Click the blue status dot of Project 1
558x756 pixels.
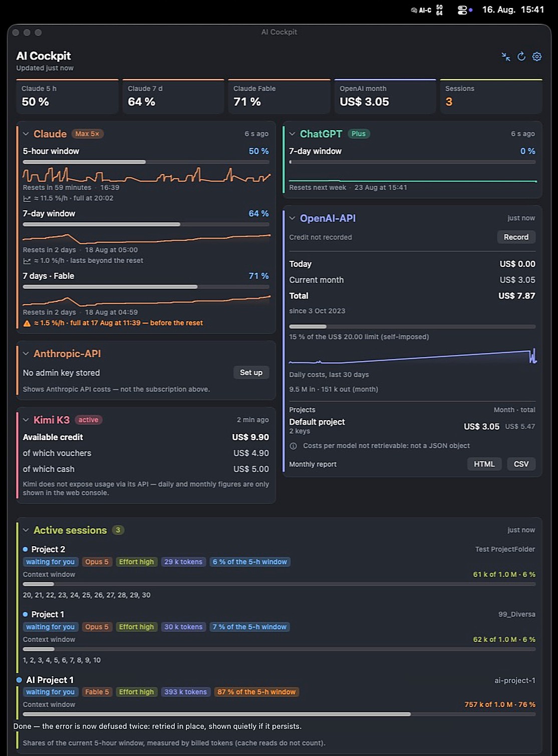point(25,614)
